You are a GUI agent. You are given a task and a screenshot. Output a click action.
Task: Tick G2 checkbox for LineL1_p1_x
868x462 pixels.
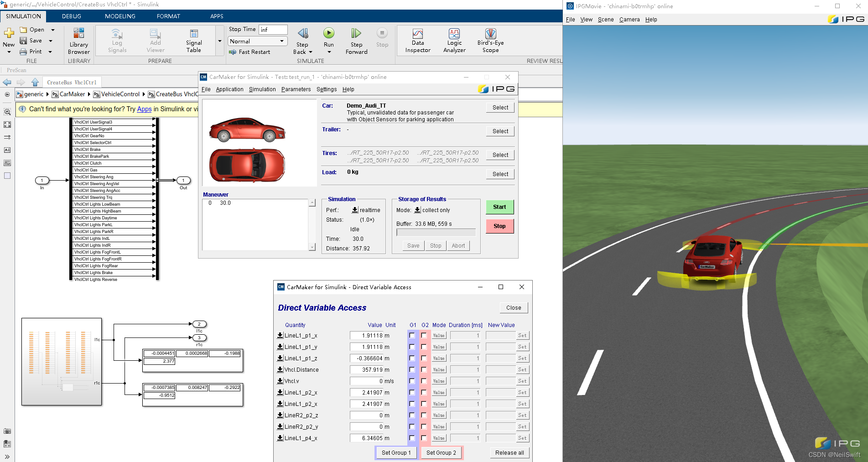click(x=424, y=335)
